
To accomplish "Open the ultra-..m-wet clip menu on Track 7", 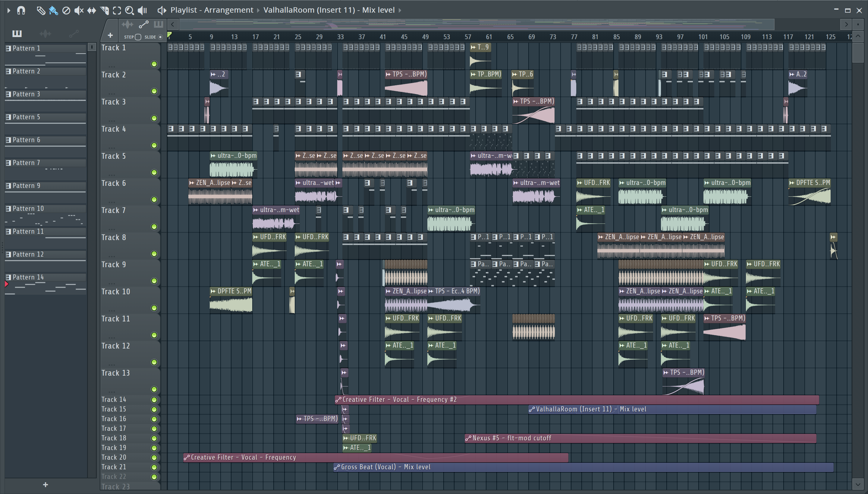I will pos(256,210).
